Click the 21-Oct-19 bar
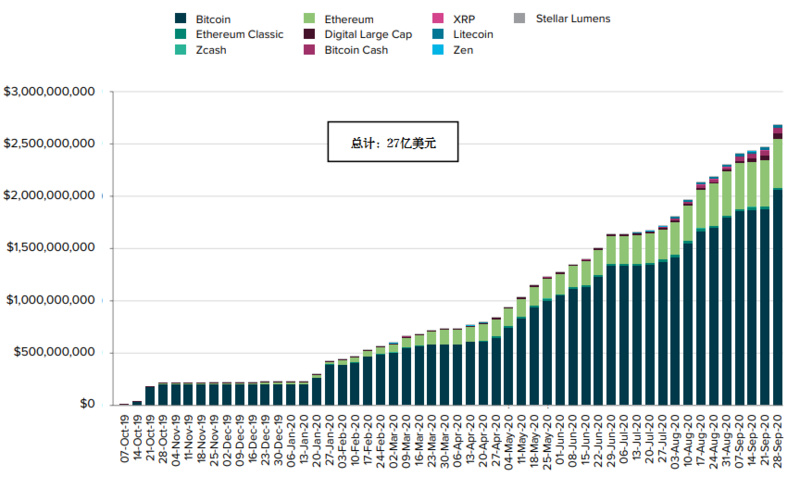The width and height of the screenshot is (800, 489). pyautogui.click(x=150, y=396)
